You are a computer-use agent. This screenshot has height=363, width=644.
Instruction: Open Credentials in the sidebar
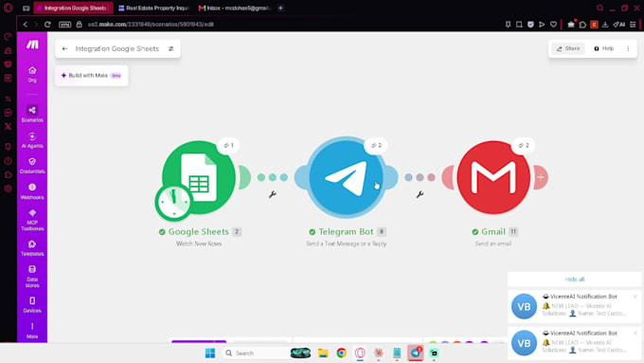point(32,166)
